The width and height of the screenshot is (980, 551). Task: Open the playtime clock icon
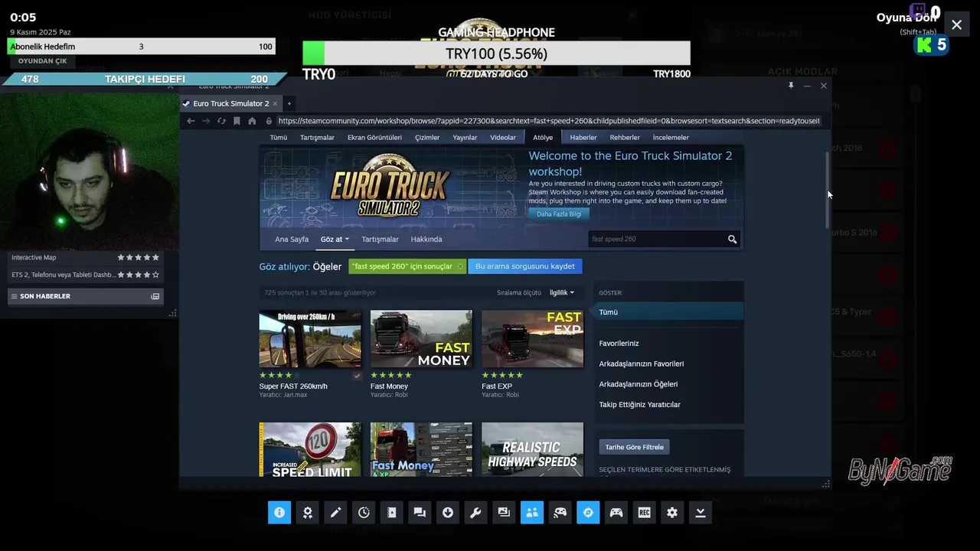pyautogui.click(x=364, y=513)
